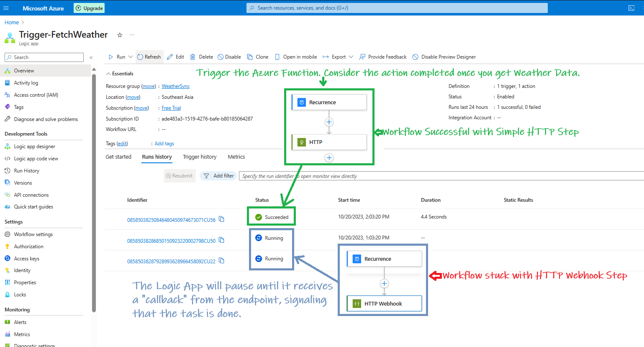Click the sidebar vertical scrollbar
The image size is (644, 347).
click(x=94, y=193)
